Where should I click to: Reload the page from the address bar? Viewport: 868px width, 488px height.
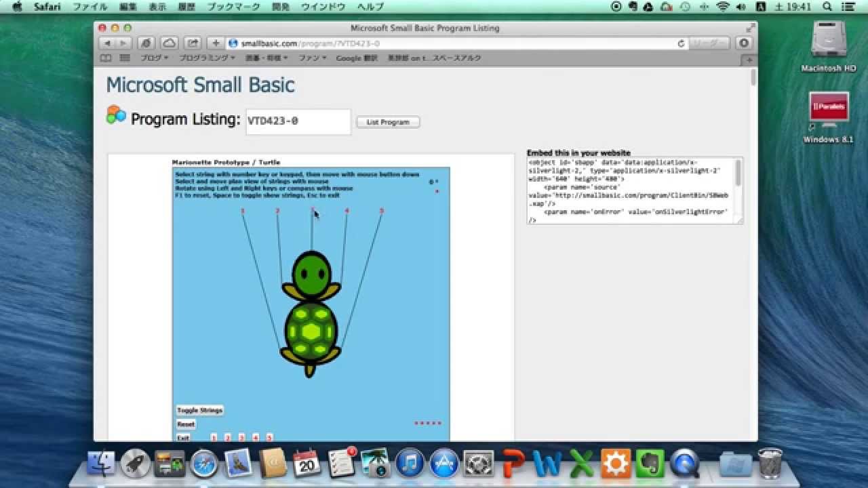[681, 43]
